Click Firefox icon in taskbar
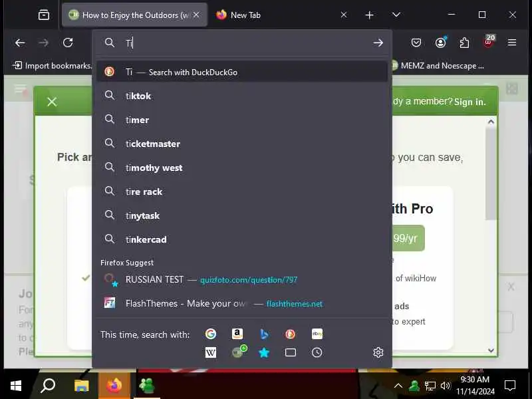This screenshot has width=532, height=399. [114, 386]
